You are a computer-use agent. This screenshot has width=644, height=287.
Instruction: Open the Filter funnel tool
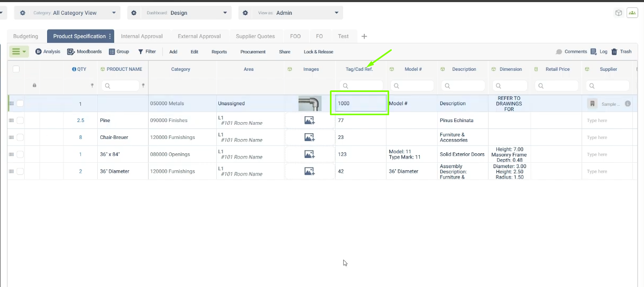[x=147, y=52]
